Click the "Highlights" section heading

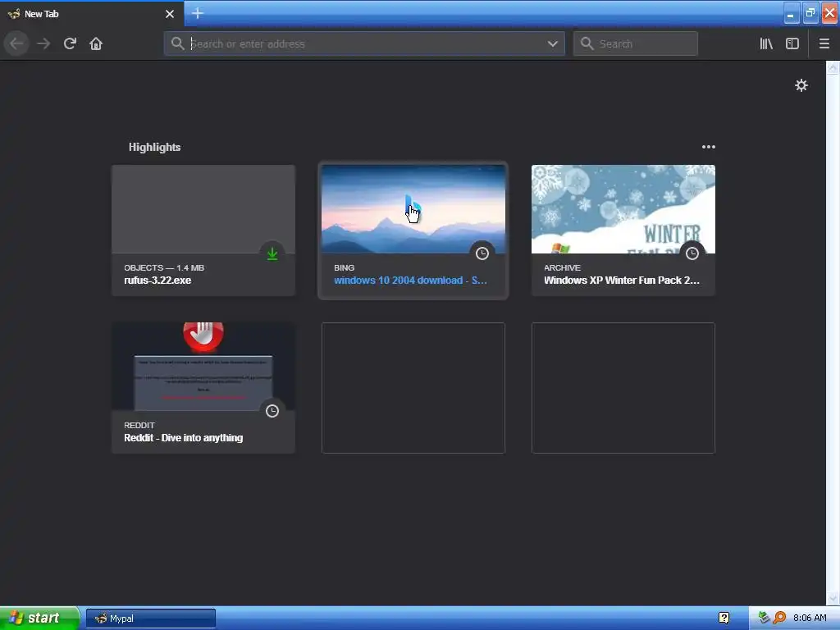[154, 147]
